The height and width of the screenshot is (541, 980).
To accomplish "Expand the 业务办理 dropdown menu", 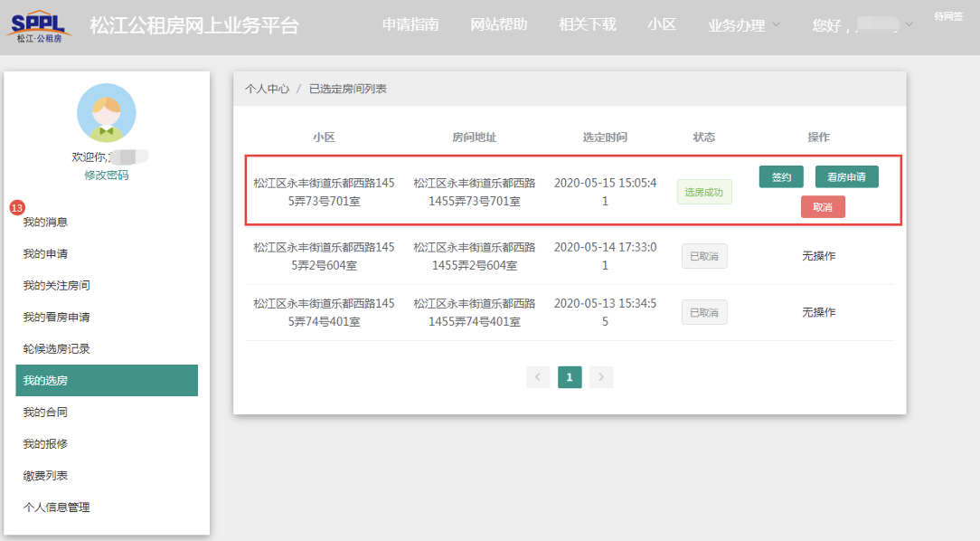I will pyautogui.click(x=743, y=25).
